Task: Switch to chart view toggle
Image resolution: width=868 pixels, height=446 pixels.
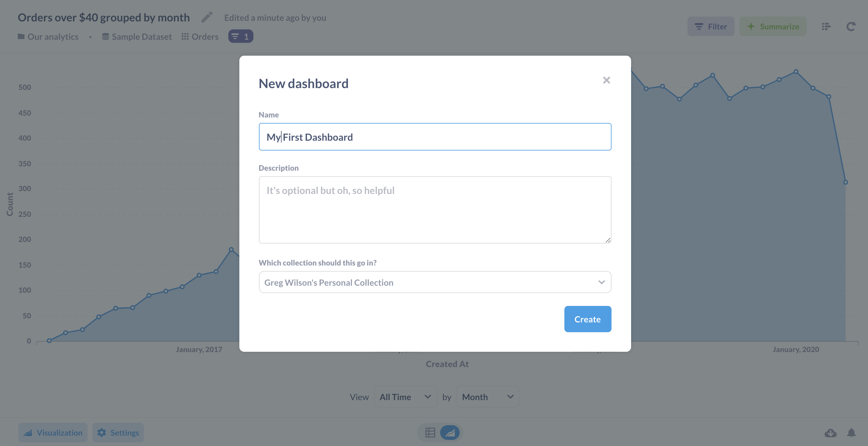Action: point(450,433)
